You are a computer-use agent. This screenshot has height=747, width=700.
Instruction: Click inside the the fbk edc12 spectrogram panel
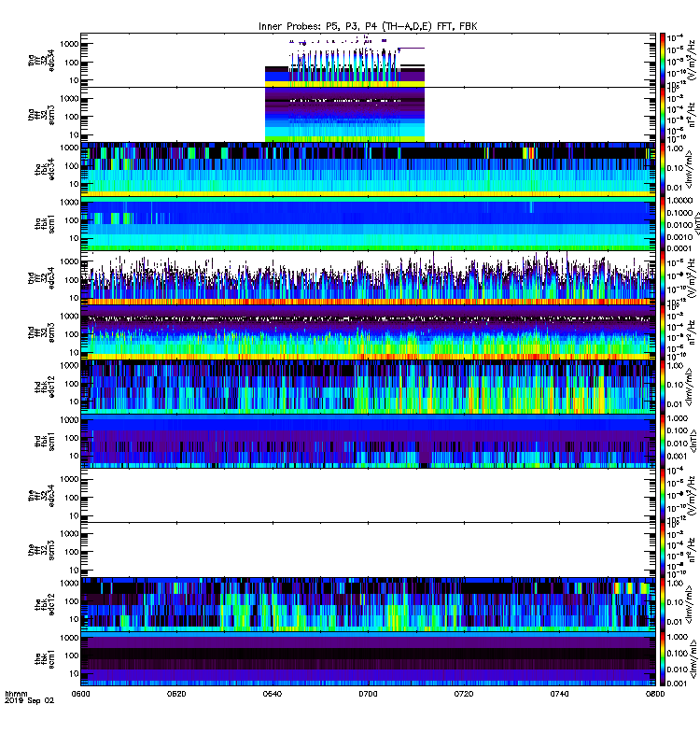[x=368, y=604]
